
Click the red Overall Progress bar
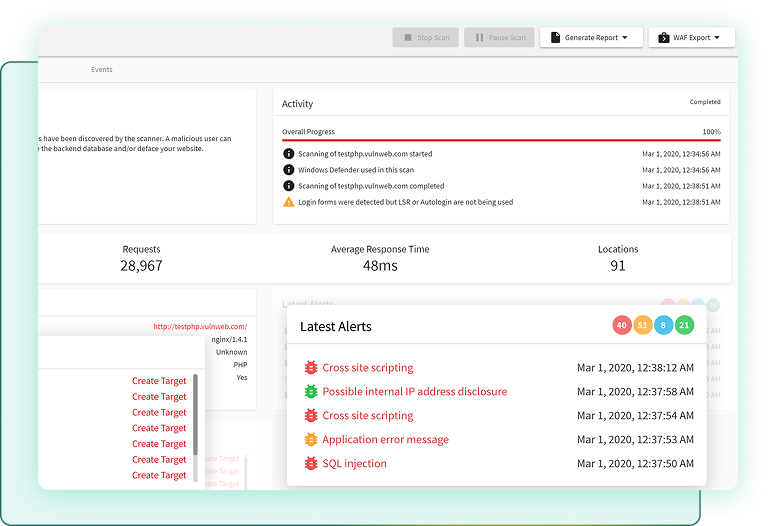(x=500, y=141)
